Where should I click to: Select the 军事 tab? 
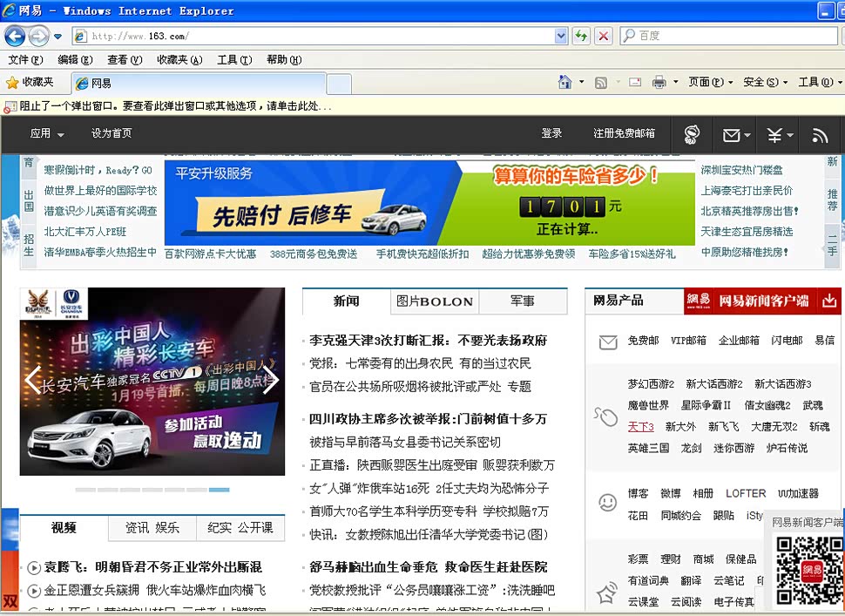(x=523, y=301)
